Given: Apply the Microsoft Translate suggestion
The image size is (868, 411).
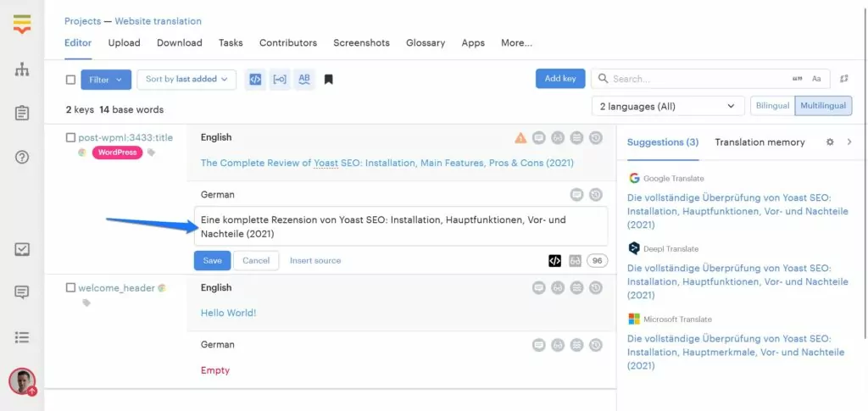Looking at the screenshot, I should 736,352.
